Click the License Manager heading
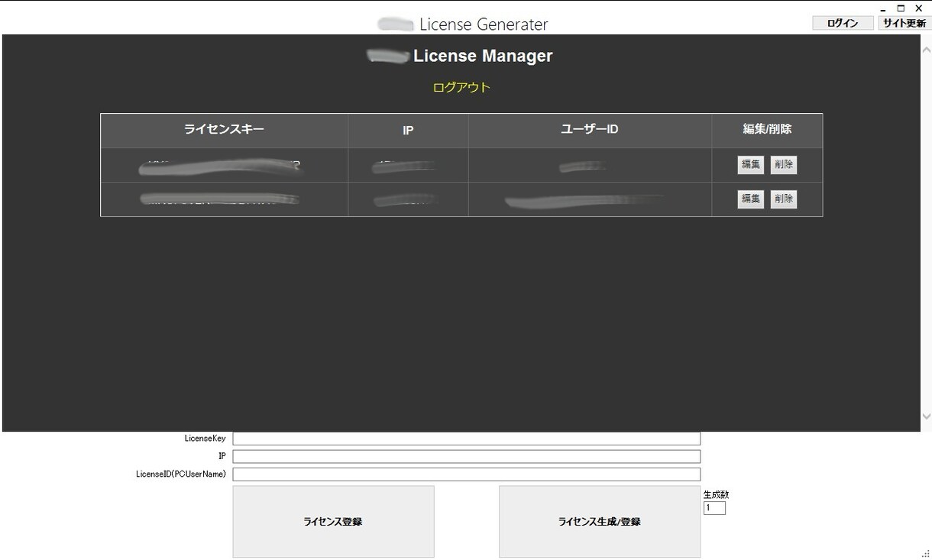This screenshot has height=560, width=932. coord(483,56)
